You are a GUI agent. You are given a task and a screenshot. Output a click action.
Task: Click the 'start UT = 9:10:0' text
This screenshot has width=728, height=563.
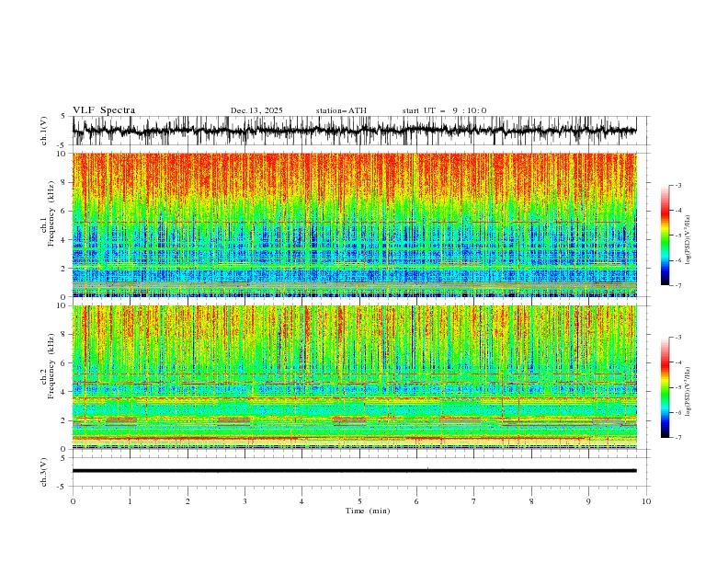pyautogui.click(x=444, y=110)
